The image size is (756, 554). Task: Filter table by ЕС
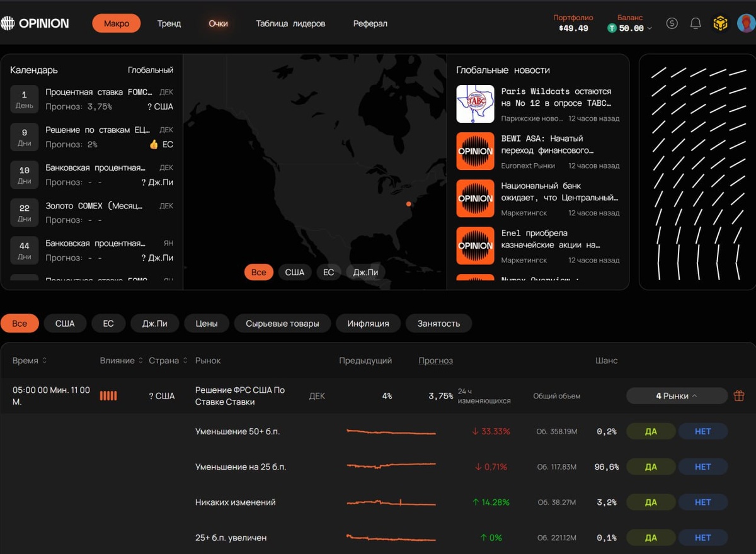coord(108,324)
